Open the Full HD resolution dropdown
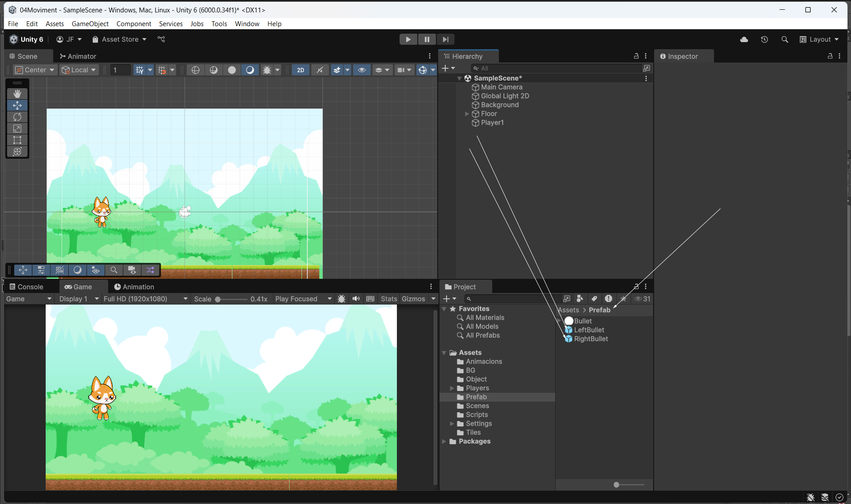The height and width of the screenshot is (504, 851). [x=145, y=299]
